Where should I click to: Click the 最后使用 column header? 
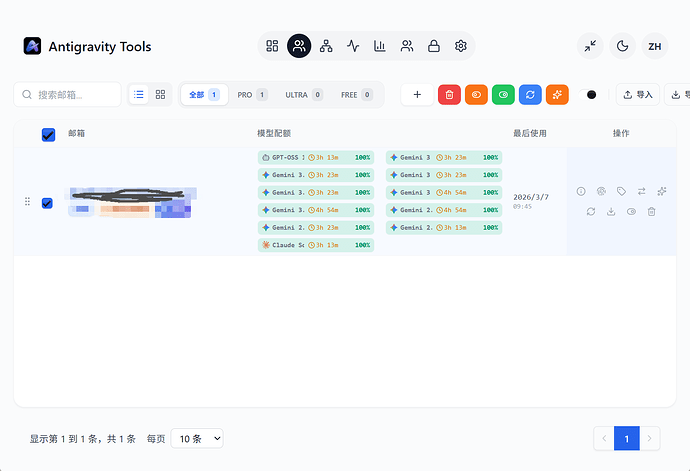[x=530, y=133]
